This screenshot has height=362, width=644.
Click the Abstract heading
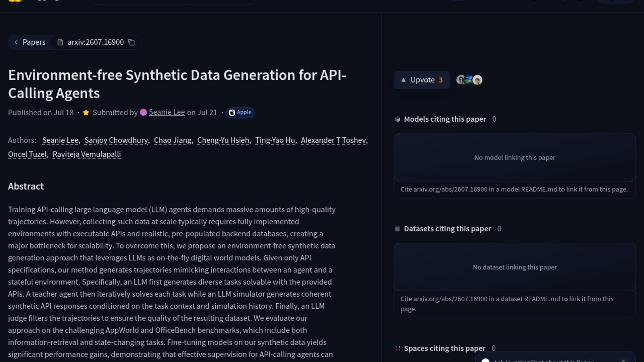click(26, 186)
